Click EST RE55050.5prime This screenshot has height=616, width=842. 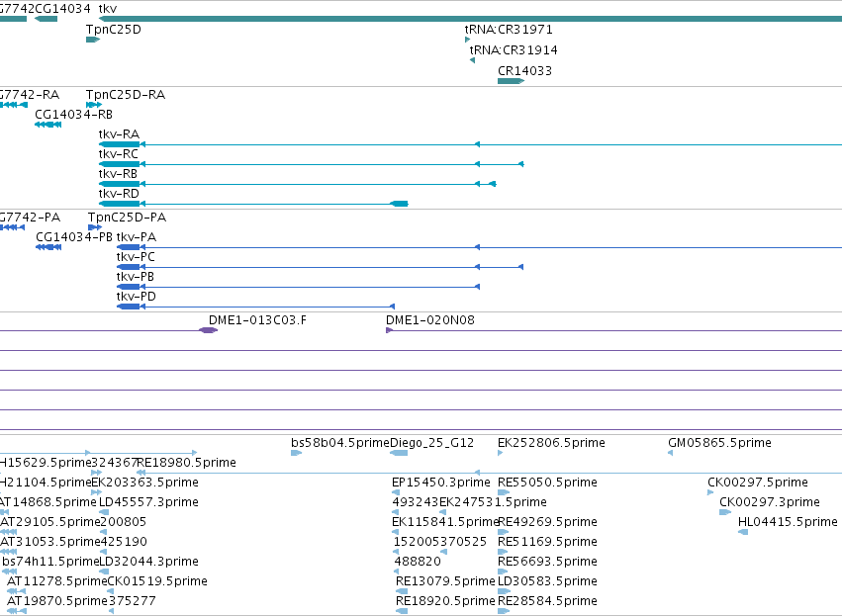click(x=547, y=483)
